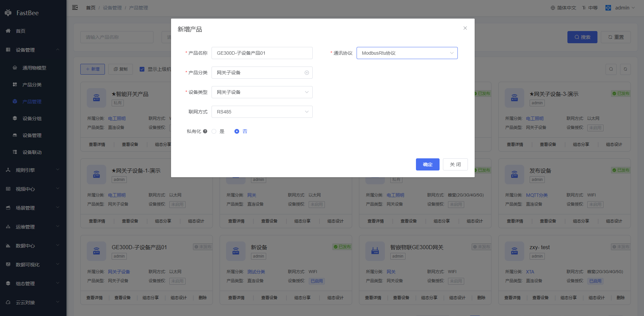
Task: Select the 否 radio for 私有化
Action: pos(237,131)
